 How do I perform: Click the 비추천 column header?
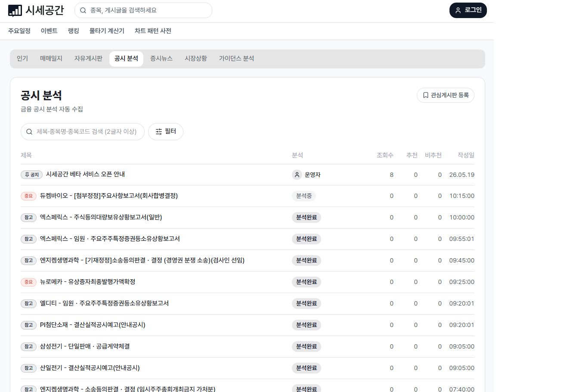[433, 155]
